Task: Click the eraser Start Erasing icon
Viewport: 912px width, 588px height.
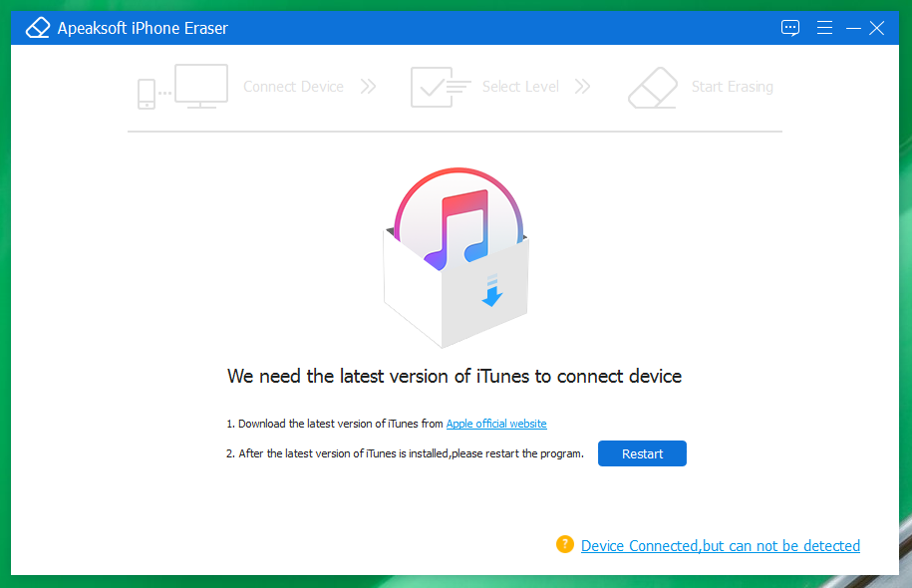Action: 653,88
